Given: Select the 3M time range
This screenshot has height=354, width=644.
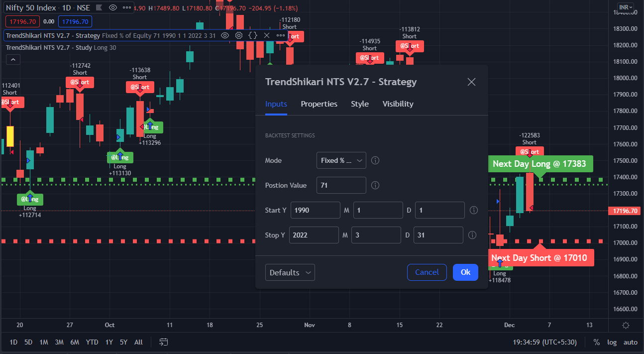Looking at the screenshot, I should 59,342.
